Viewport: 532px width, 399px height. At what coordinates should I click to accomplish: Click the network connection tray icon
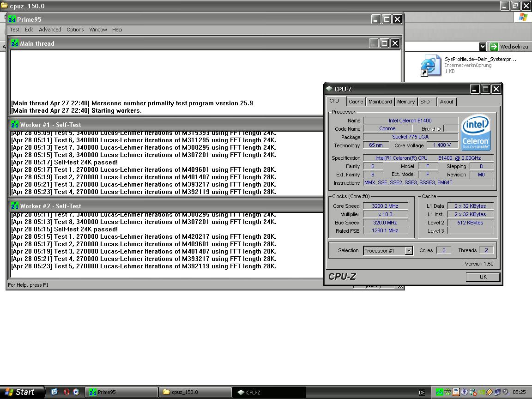tap(497, 392)
